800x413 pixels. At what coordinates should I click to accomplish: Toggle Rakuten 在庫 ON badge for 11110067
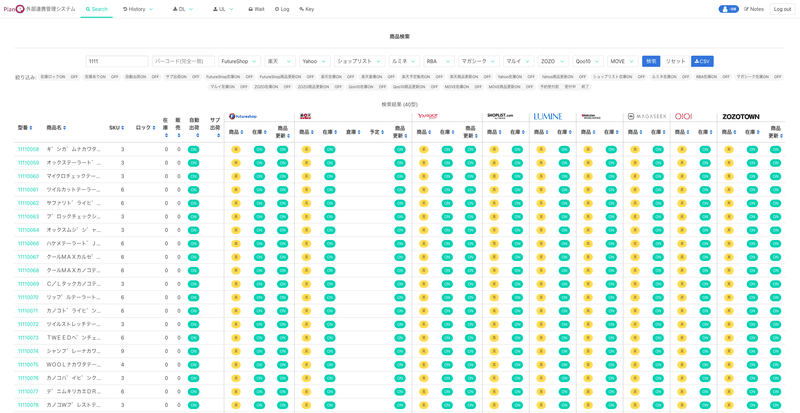click(x=330, y=257)
